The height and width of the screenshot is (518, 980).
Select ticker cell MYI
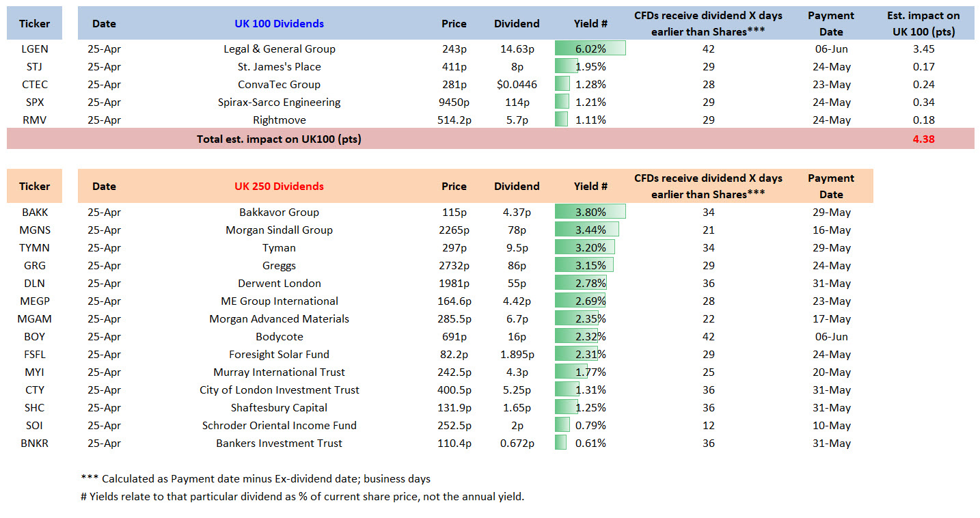pyautogui.click(x=34, y=372)
